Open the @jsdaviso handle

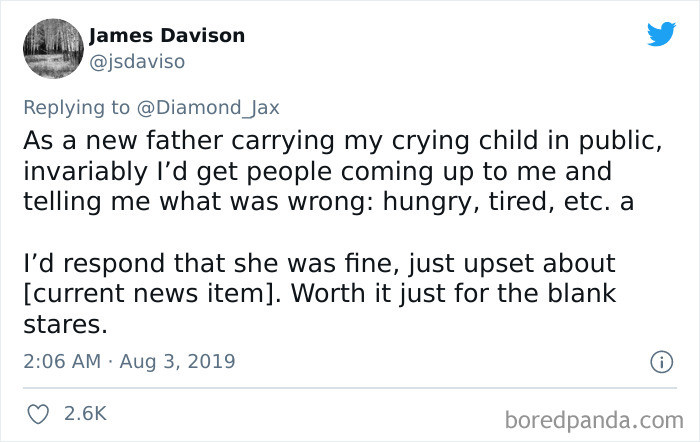[136, 62]
